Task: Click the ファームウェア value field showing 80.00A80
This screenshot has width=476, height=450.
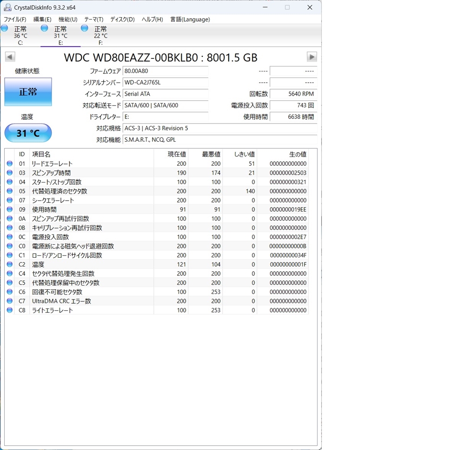Action: click(x=165, y=71)
